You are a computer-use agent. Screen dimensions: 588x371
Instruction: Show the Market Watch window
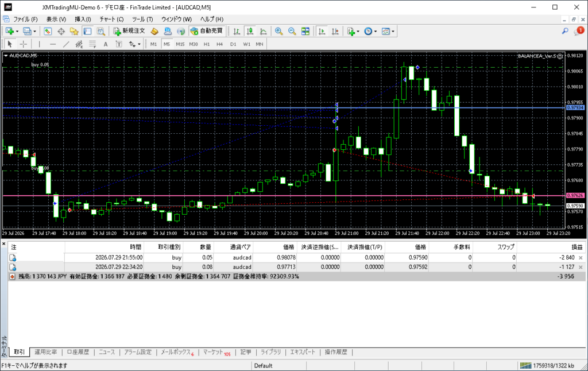[48, 31]
